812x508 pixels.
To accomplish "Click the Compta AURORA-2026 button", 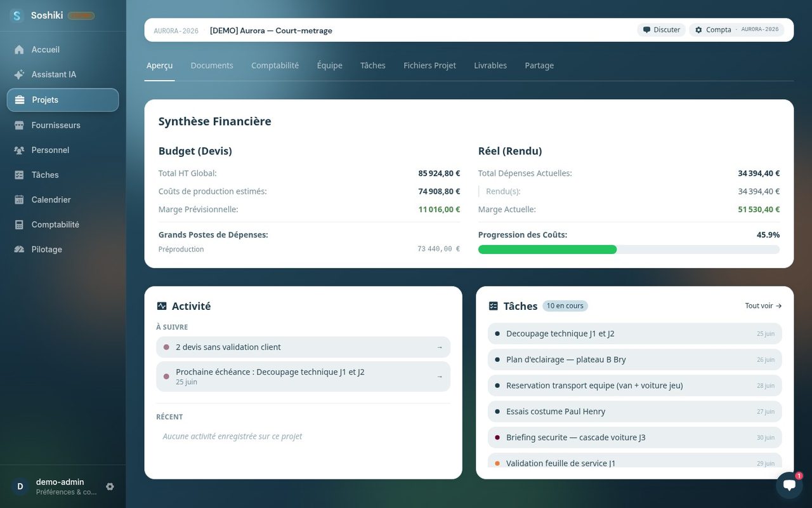I will click(x=737, y=30).
